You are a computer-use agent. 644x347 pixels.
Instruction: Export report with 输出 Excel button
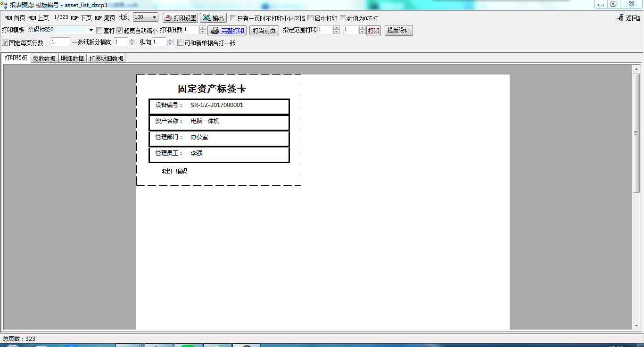pyautogui.click(x=213, y=18)
